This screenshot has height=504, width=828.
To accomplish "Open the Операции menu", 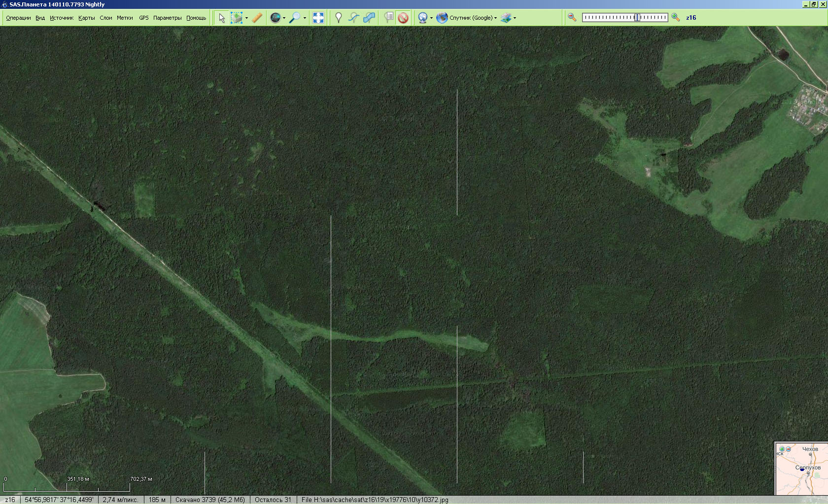I will pos(18,18).
